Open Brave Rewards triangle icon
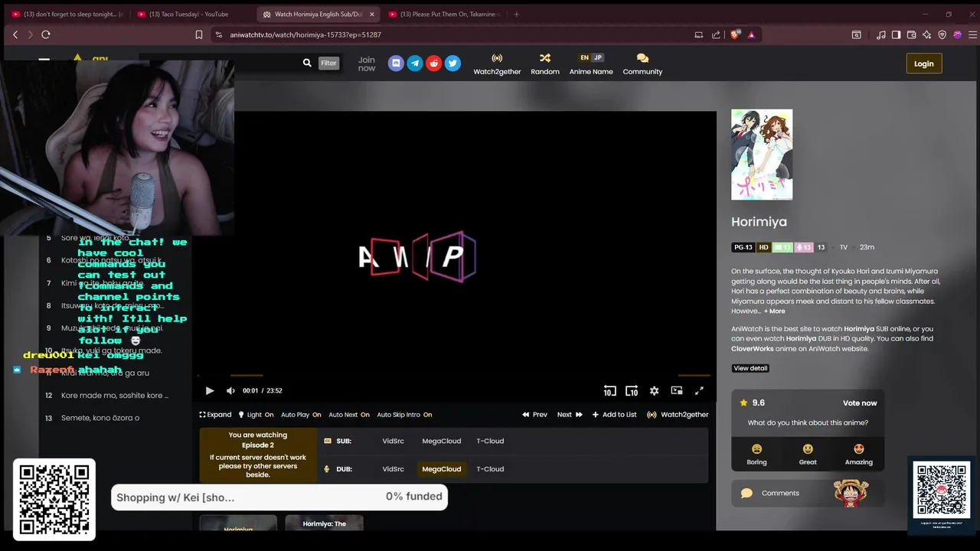The width and height of the screenshot is (980, 551). [x=751, y=34]
